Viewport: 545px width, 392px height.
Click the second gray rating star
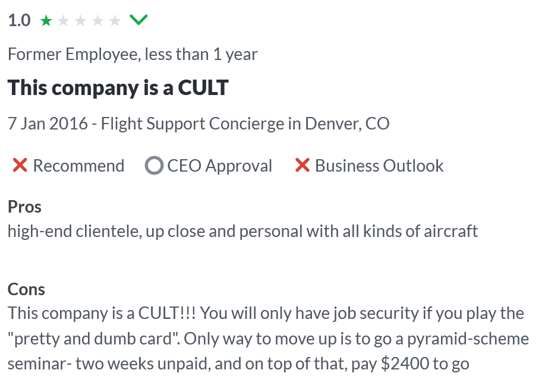click(63, 21)
